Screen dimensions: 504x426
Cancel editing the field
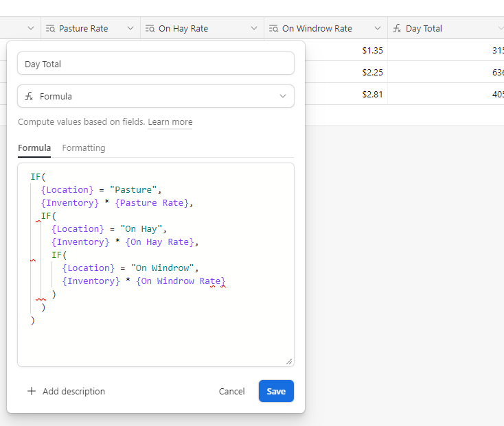point(232,391)
